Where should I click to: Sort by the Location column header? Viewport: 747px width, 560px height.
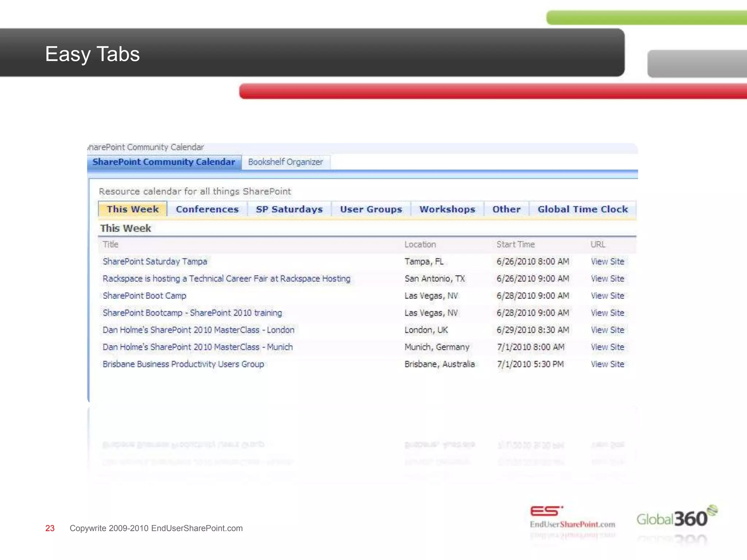tap(420, 244)
